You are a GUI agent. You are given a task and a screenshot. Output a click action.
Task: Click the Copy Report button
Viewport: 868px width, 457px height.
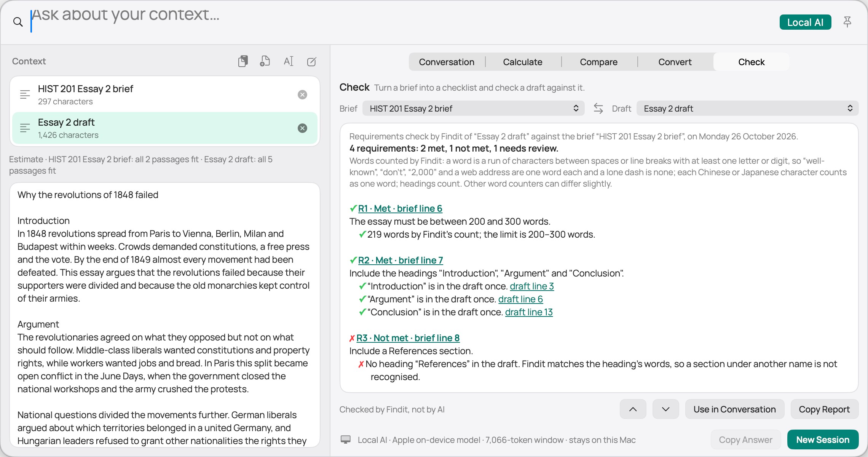click(x=824, y=409)
